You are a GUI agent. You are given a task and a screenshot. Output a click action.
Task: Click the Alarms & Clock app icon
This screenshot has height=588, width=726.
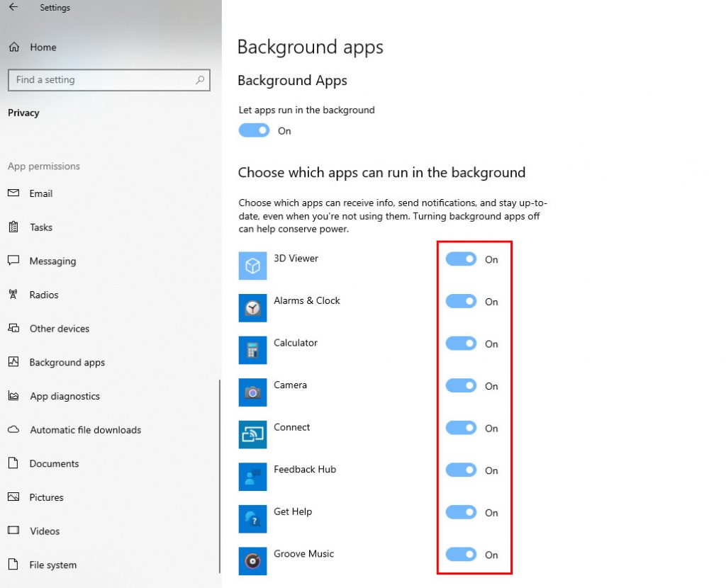(252, 307)
